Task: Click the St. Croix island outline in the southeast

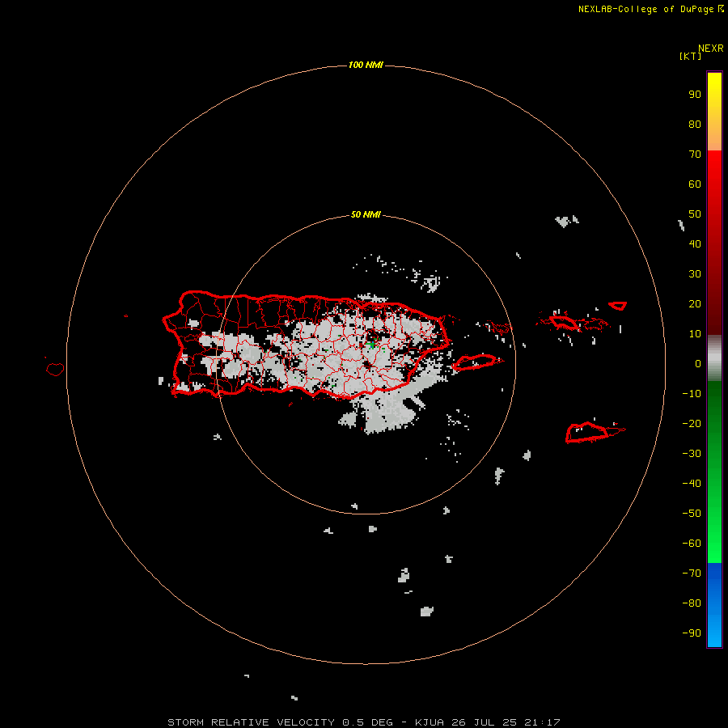Action: (x=588, y=432)
